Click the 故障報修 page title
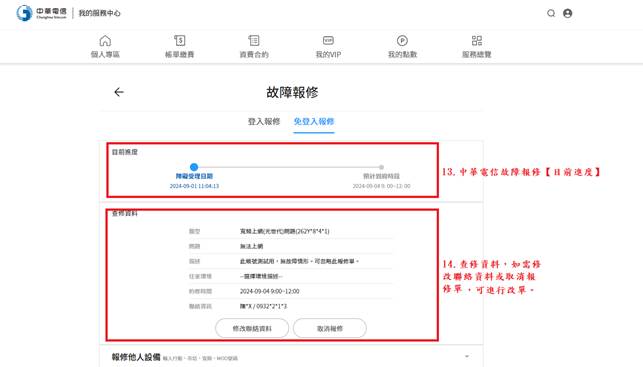This screenshot has height=367, width=643. (x=292, y=92)
